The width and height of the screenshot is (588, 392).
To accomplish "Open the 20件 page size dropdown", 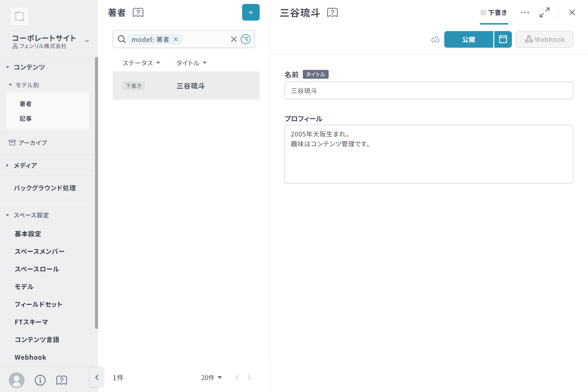I will tap(211, 378).
